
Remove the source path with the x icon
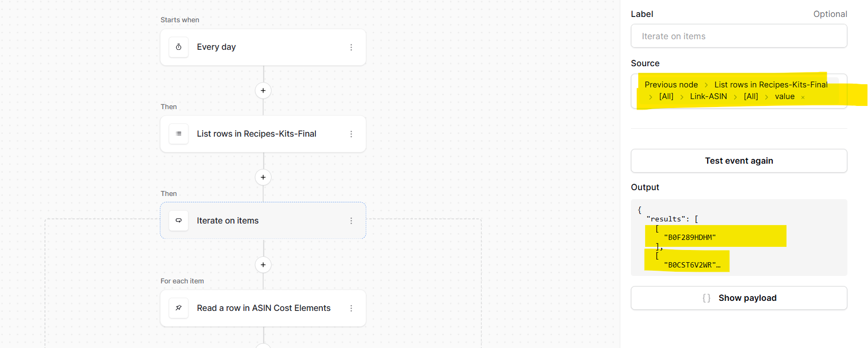tap(803, 97)
